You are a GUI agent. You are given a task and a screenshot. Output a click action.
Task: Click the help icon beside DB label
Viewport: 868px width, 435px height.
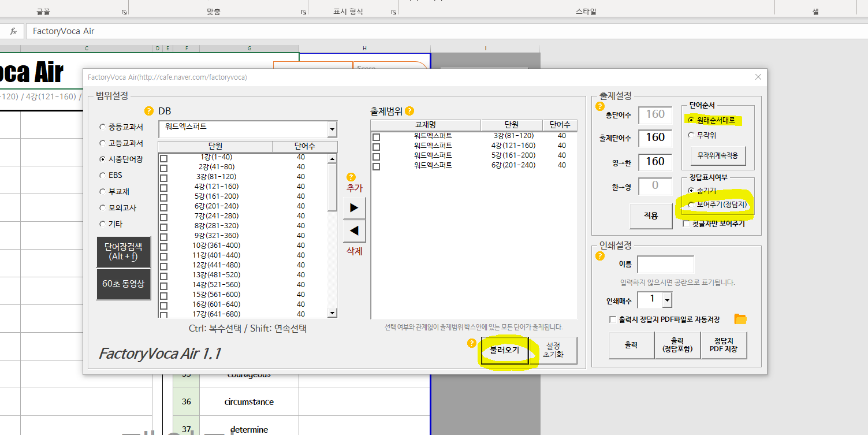tap(149, 111)
